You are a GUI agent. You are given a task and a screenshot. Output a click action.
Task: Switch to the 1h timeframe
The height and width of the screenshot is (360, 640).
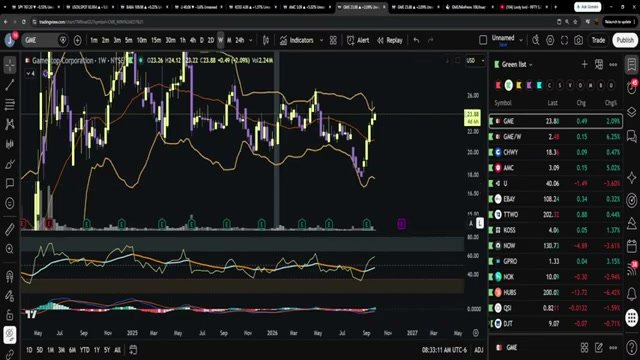[x=182, y=40]
